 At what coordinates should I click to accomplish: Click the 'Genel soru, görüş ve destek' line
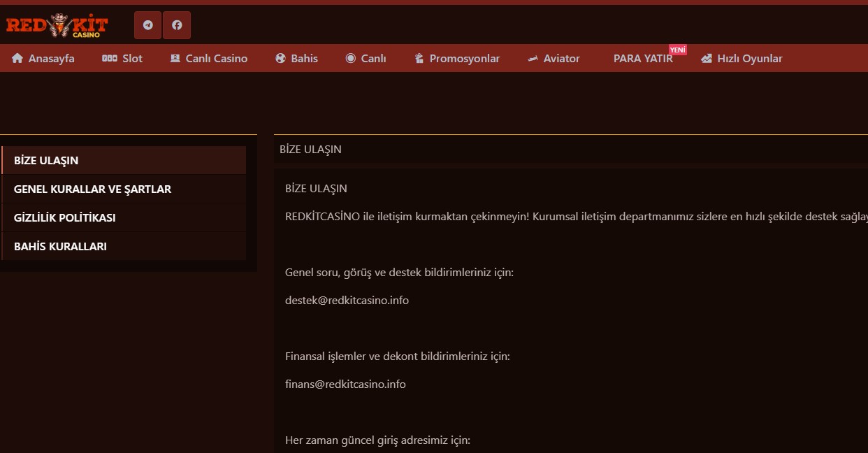[399, 272]
